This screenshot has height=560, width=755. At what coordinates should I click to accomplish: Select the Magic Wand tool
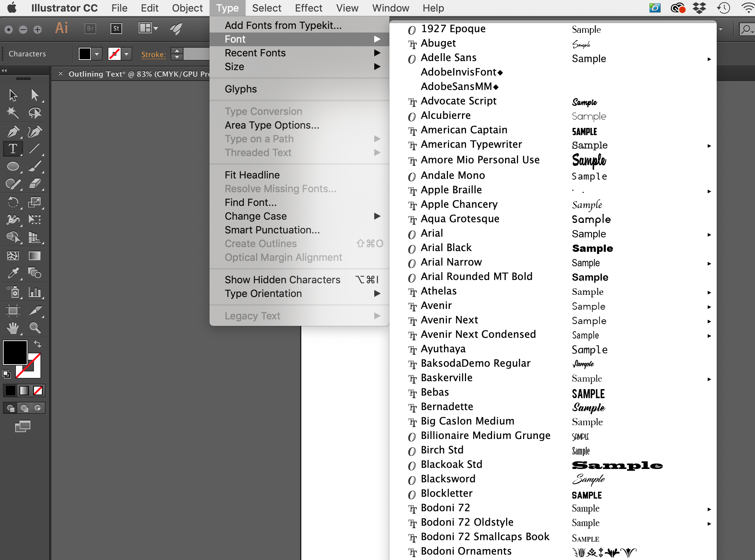[x=13, y=113]
